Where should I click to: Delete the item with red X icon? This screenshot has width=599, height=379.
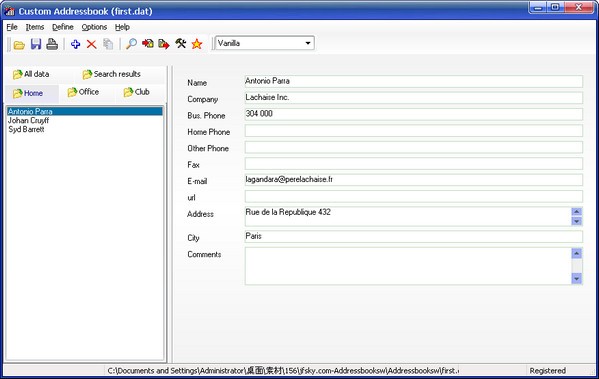point(91,44)
